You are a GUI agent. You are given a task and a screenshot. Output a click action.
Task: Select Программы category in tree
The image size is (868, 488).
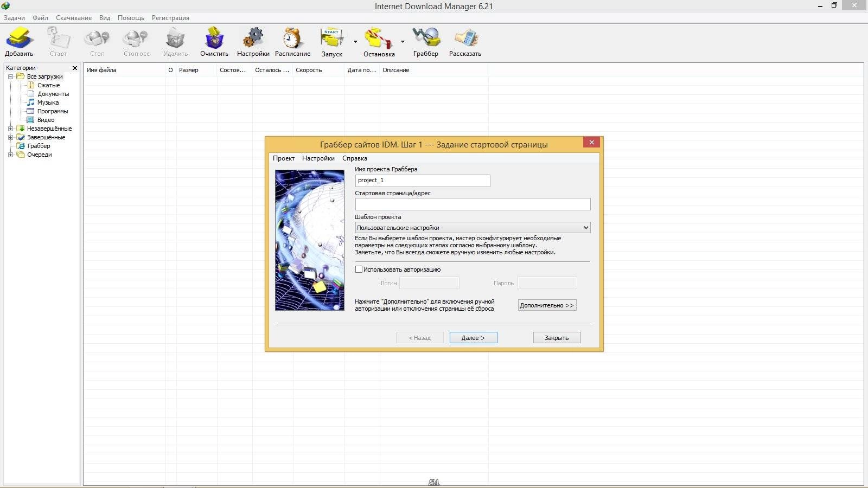53,111
